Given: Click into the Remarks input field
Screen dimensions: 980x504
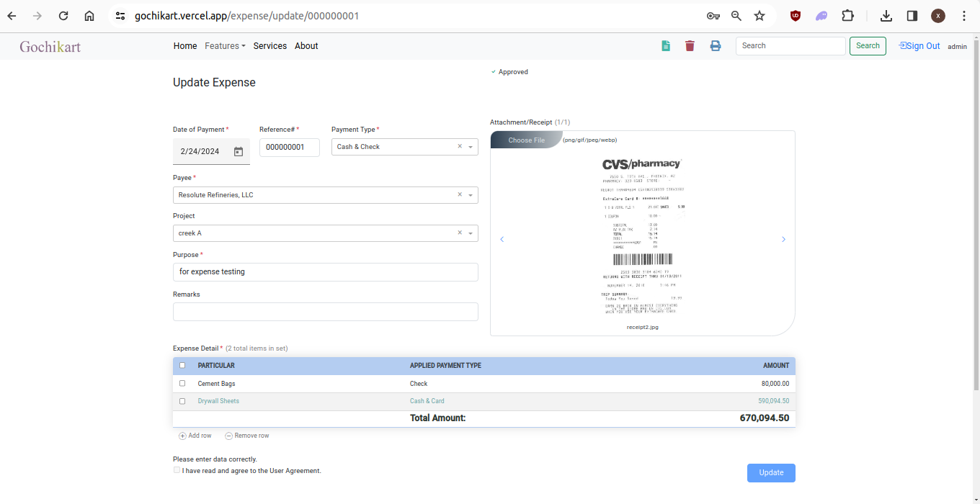Looking at the screenshot, I should pos(325,312).
